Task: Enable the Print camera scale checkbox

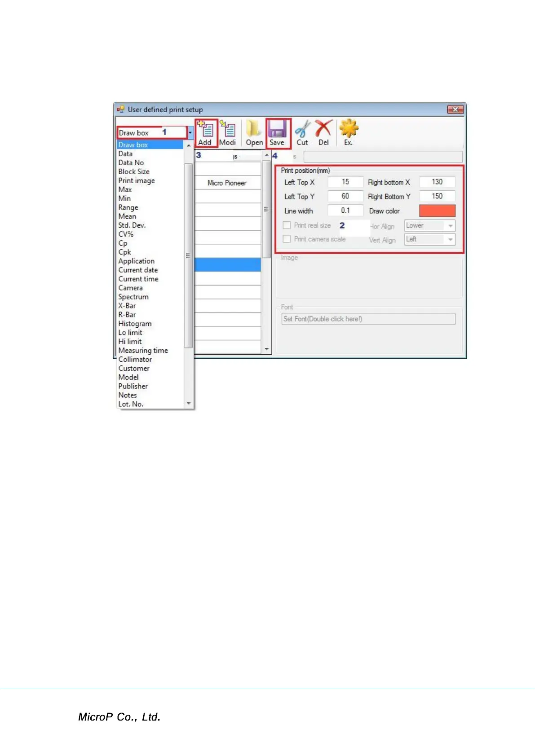Action: pos(287,239)
